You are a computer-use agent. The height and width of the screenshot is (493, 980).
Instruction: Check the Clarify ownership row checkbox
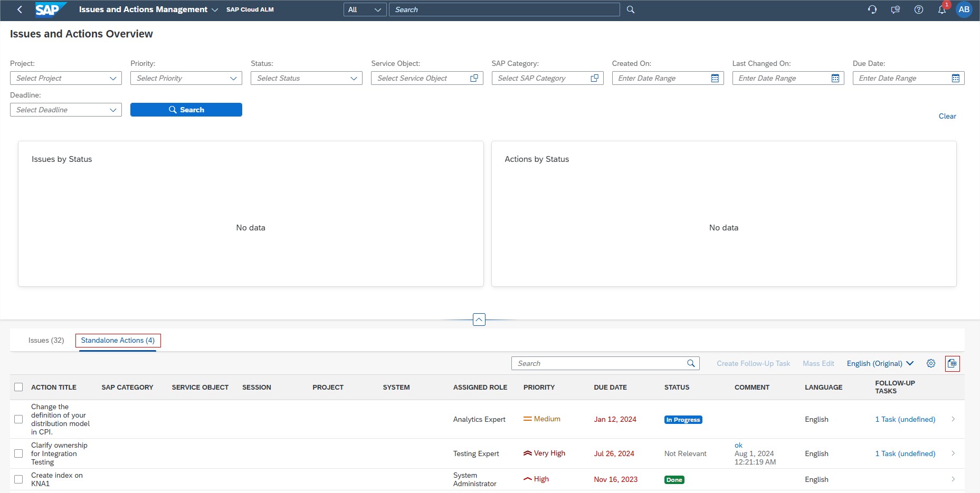point(18,453)
